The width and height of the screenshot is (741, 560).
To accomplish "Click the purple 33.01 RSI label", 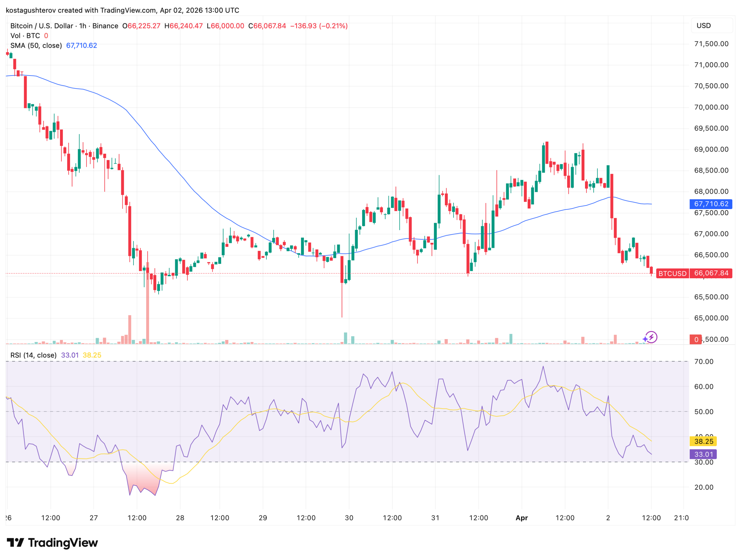I will tap(703, 454).
